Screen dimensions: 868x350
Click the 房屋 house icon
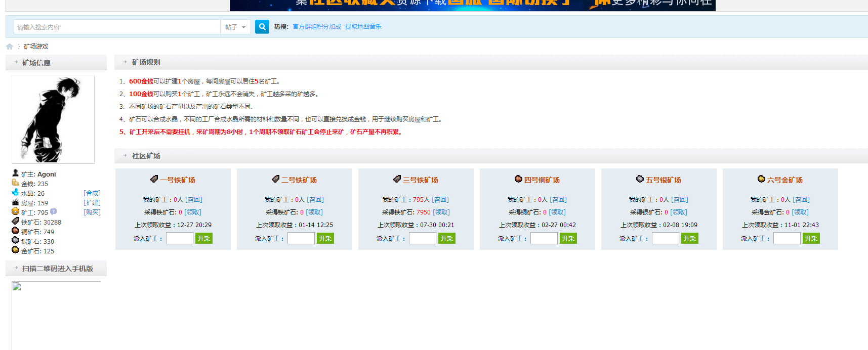click(15, 202)
